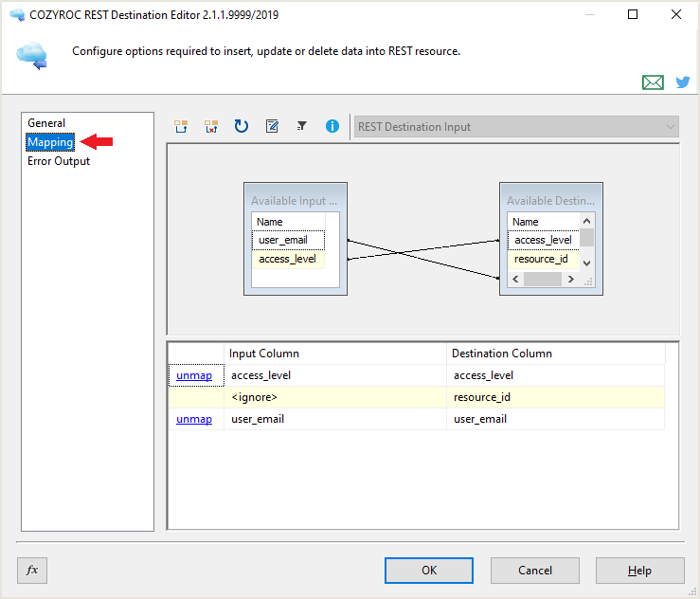Click Name header in Available Input box

click(x=288, y=222)
